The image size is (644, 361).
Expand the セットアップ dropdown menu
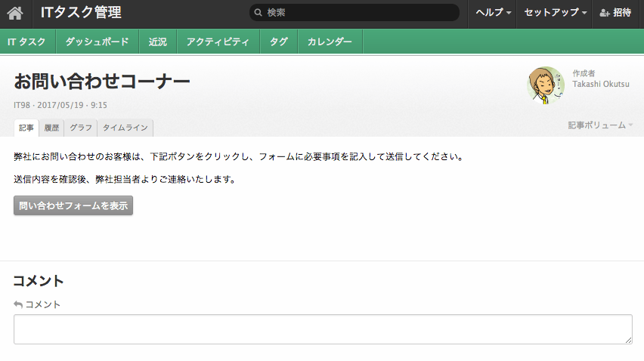click(556, 13)
